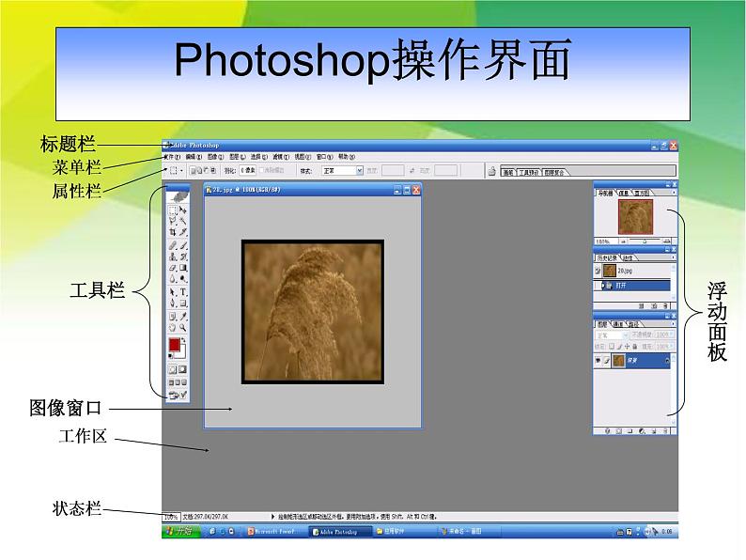Select the Crop tool in toolbox
The width and height of the screenshot is (746, 560).
click(173, 231)
